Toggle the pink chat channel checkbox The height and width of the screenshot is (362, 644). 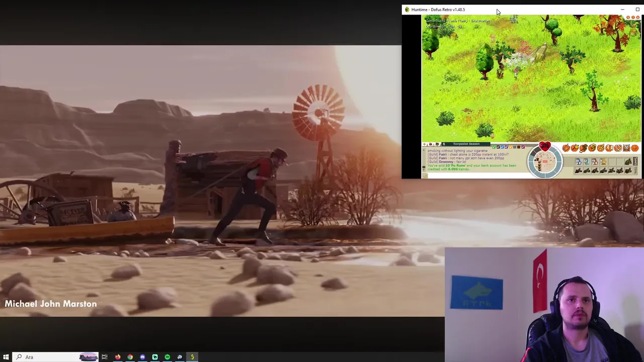coord(523,147)
